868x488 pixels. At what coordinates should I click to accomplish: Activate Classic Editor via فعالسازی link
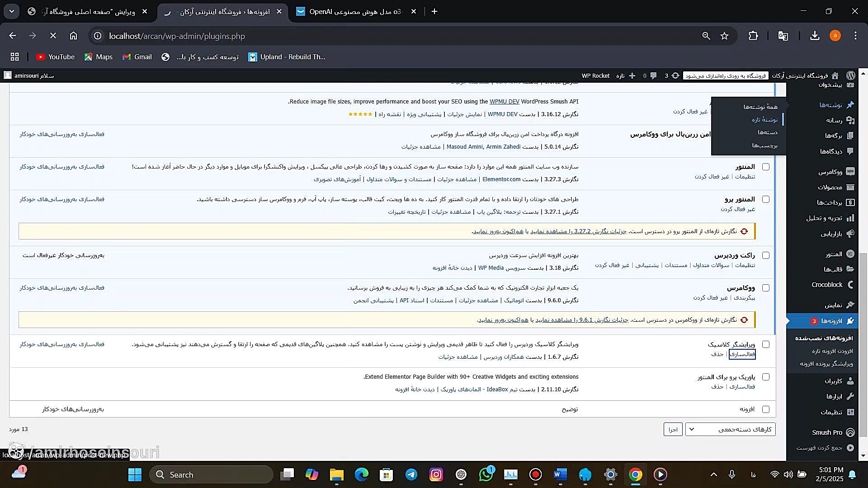(x=742, y=354)
